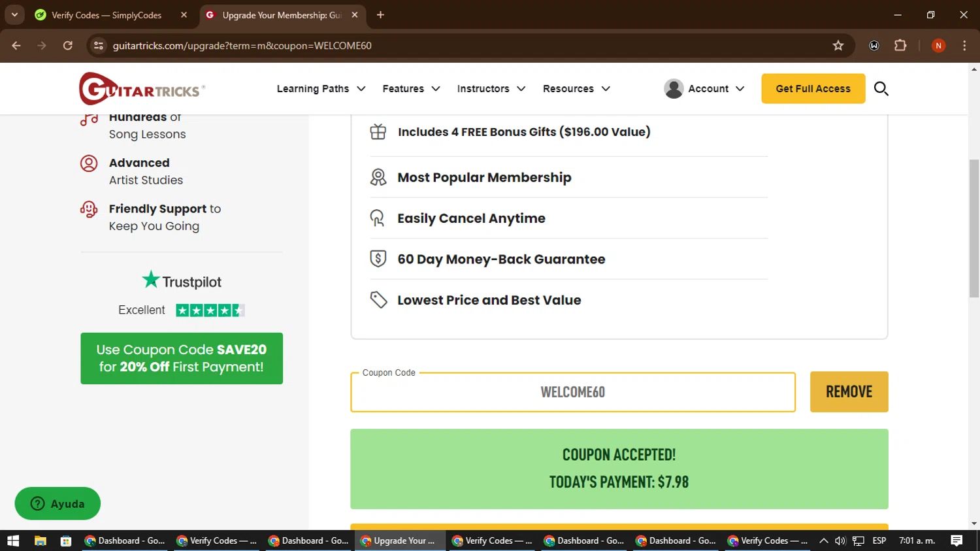The width and height of the screenshot is (980, 551).
Task: Expand the Features menu
Action: click(x=411, y=88)
